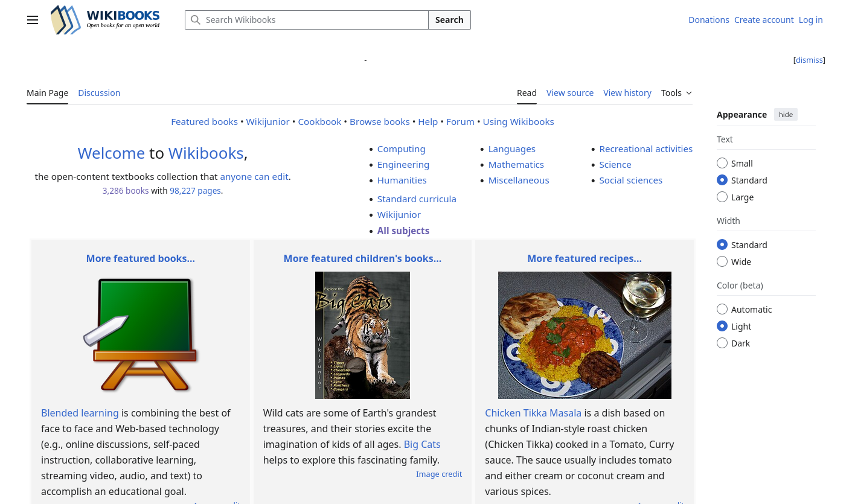
Task: Hide the Appearance panel
Action: [786, 115]
